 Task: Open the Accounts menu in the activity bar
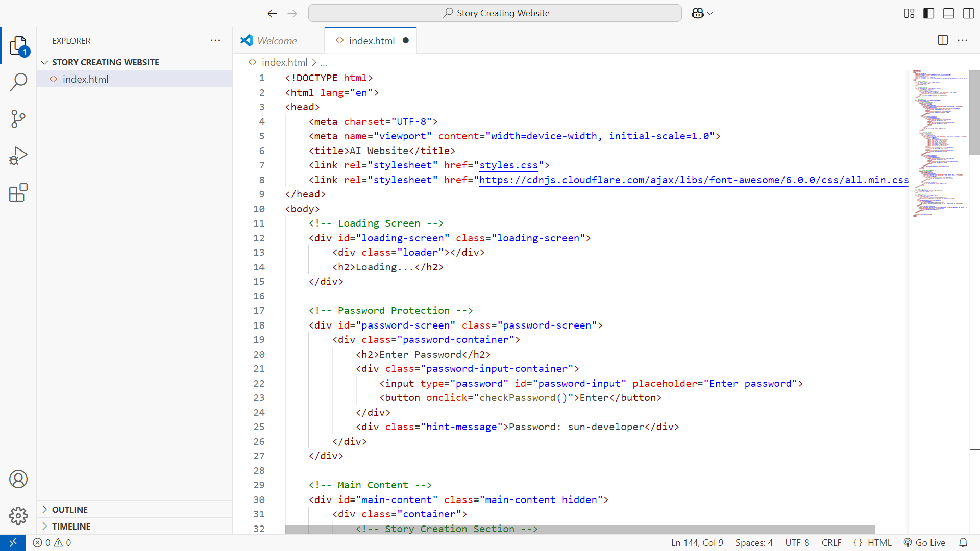(18, 479)
